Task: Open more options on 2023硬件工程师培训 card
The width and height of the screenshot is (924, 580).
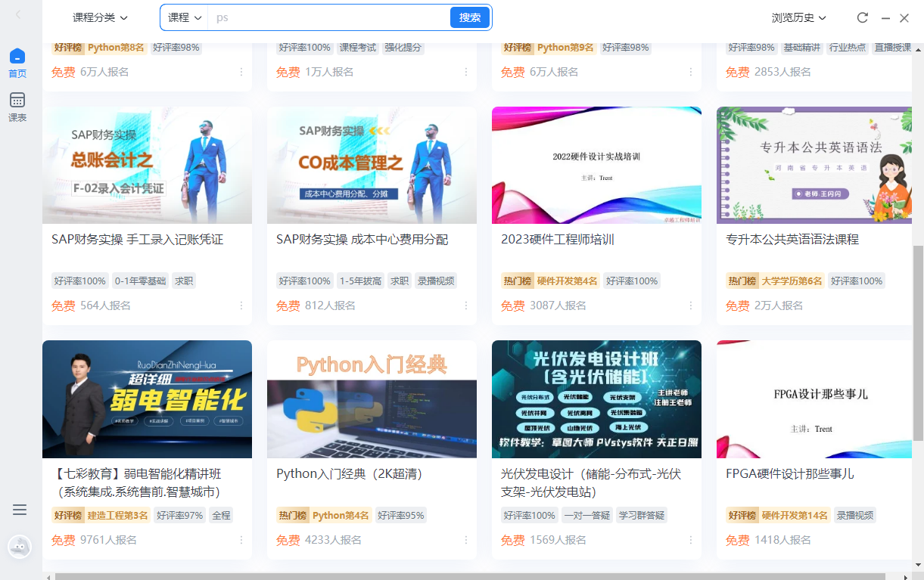Action: tap(691, 306)
